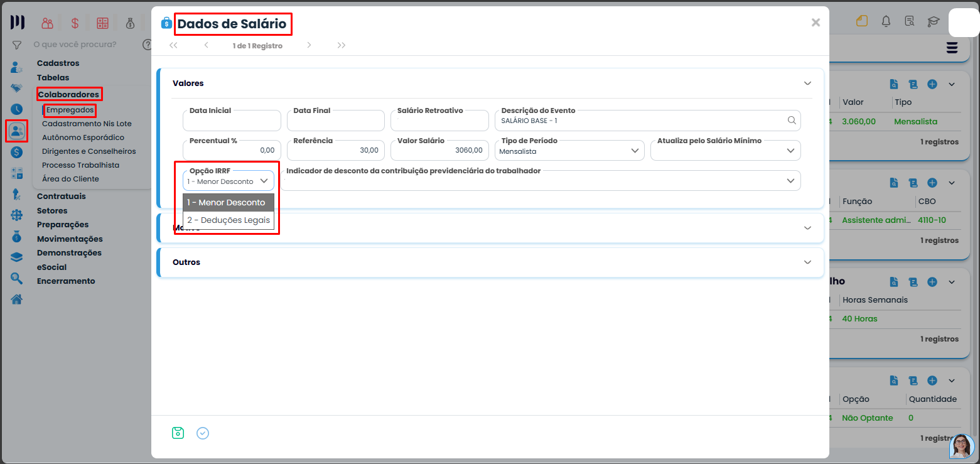The height and width of the screenshot is (464, 980).
Task: Open the hamburger menu in the background page
Action: 952,48
